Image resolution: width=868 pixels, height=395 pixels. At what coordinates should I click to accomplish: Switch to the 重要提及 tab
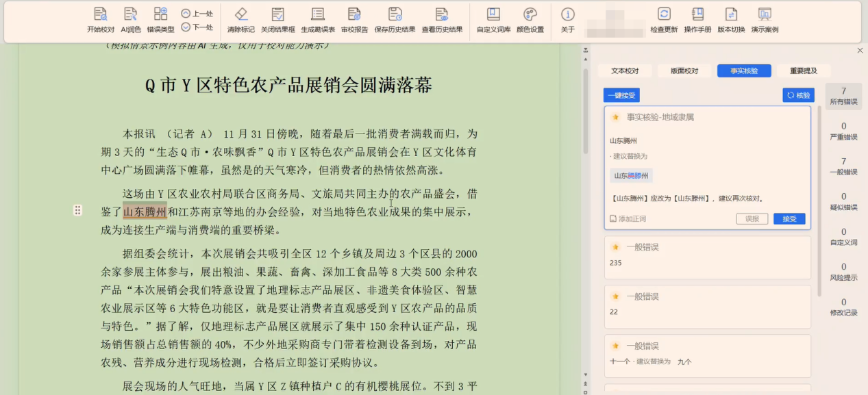pos(803,71)
